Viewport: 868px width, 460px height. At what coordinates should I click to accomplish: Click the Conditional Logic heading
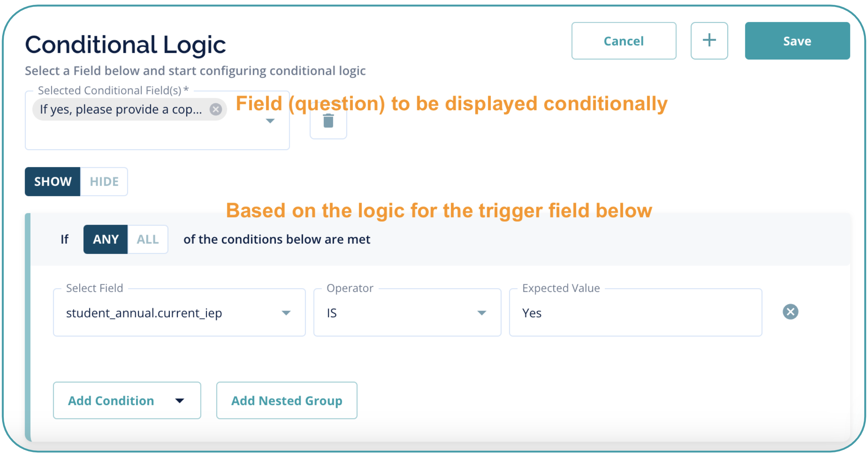(x=125, y=45)
